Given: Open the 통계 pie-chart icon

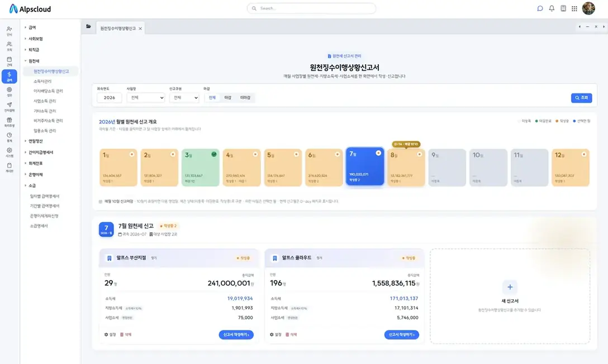Looking at the screenshot, I should (x=9, y=137).
